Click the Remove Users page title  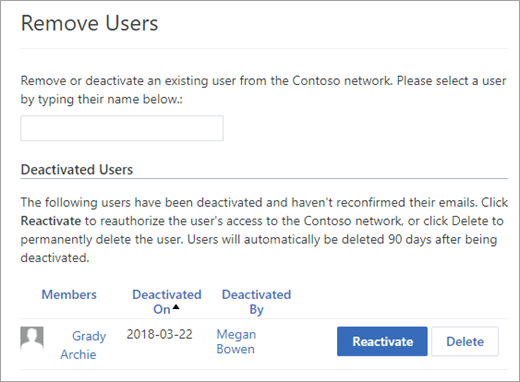click(89, 23)
